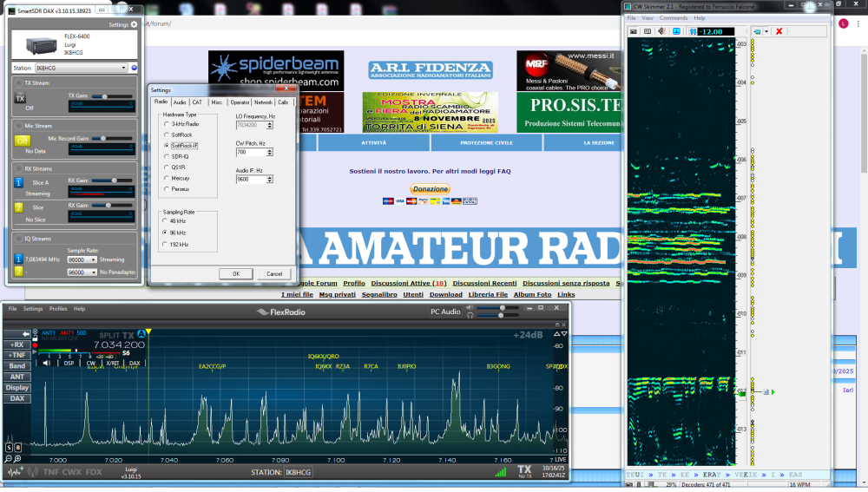Open View menu in CW Skimmer
The width and height of the screenshot is (868, 492).
pos(648,18)
